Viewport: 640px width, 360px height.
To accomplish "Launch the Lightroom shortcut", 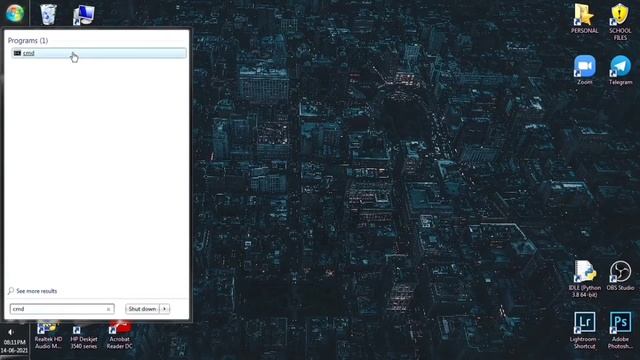I will (x=584, y=330).
